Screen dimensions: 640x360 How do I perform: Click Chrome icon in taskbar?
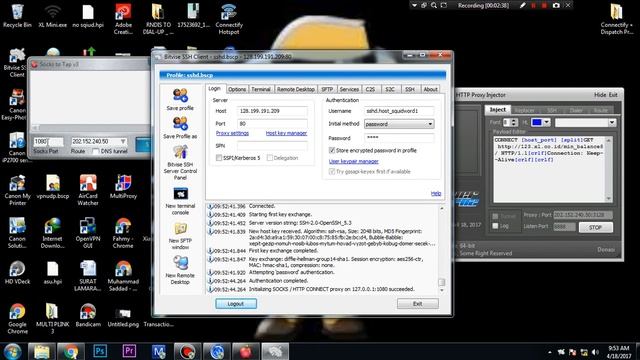tap(70, 351)
